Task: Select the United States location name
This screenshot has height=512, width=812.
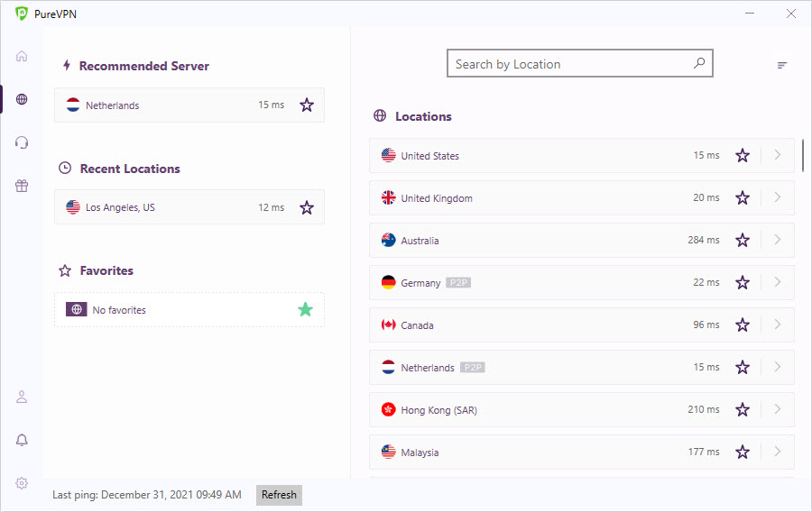Action: point(429,156)
